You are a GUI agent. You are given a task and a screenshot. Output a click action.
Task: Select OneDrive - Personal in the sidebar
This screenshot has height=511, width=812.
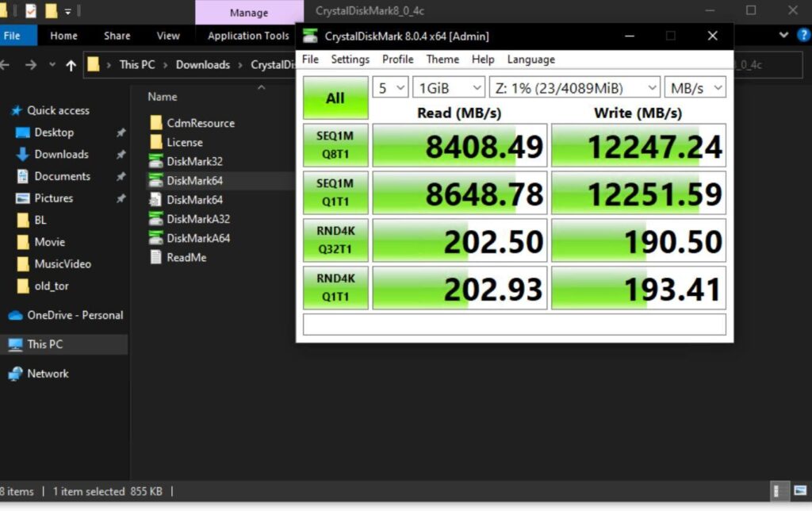pyautogui.click(x=75, y=315)
